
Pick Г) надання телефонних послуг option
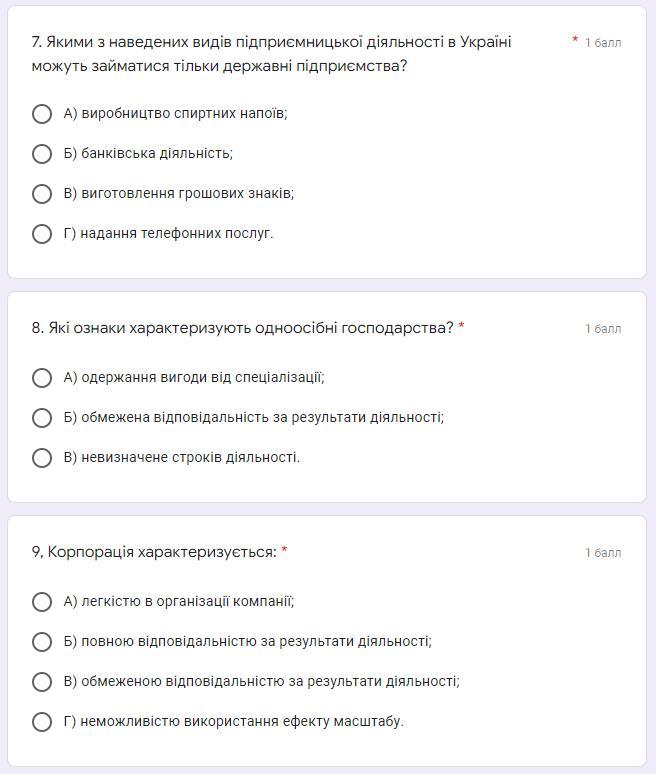coord(42,234)
